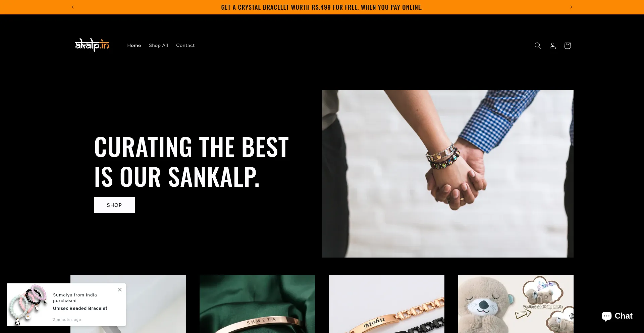Viewport: 644px width, 333px height.
Task: Click the akalp.in logo
Action: coord(92,45)
